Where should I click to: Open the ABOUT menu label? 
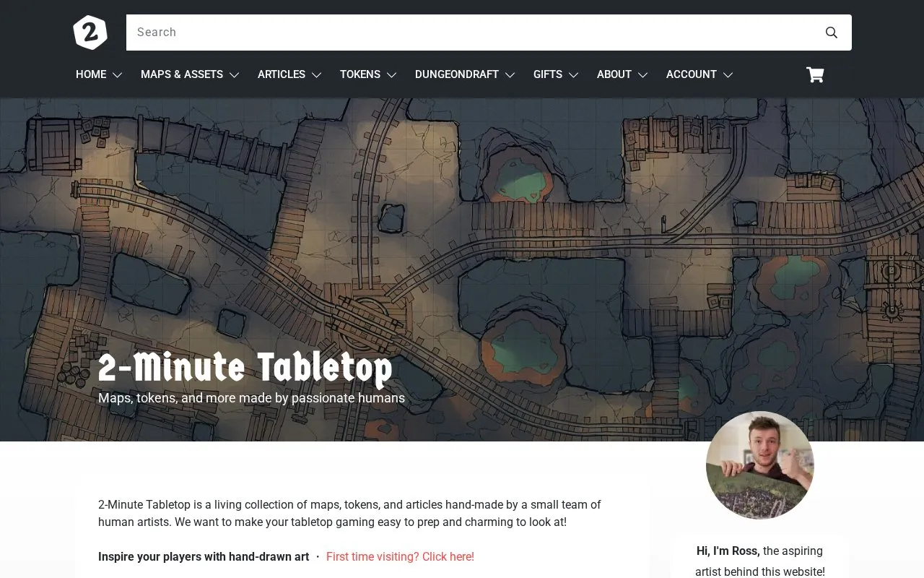pos(614,74)
